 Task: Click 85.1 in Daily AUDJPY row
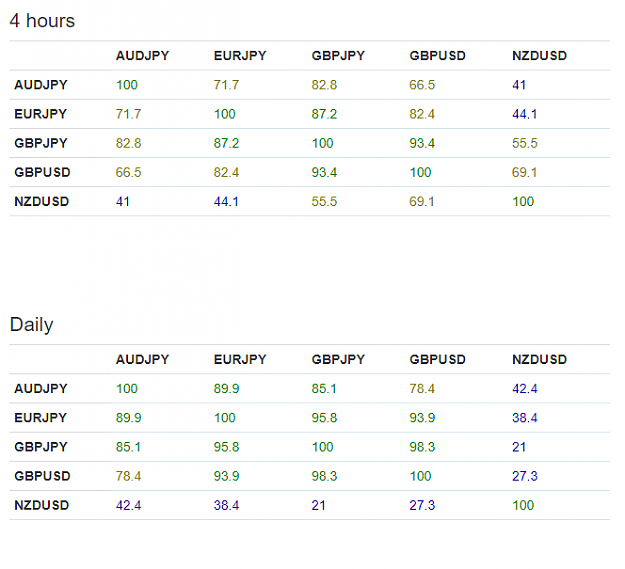tap(324, 388)
